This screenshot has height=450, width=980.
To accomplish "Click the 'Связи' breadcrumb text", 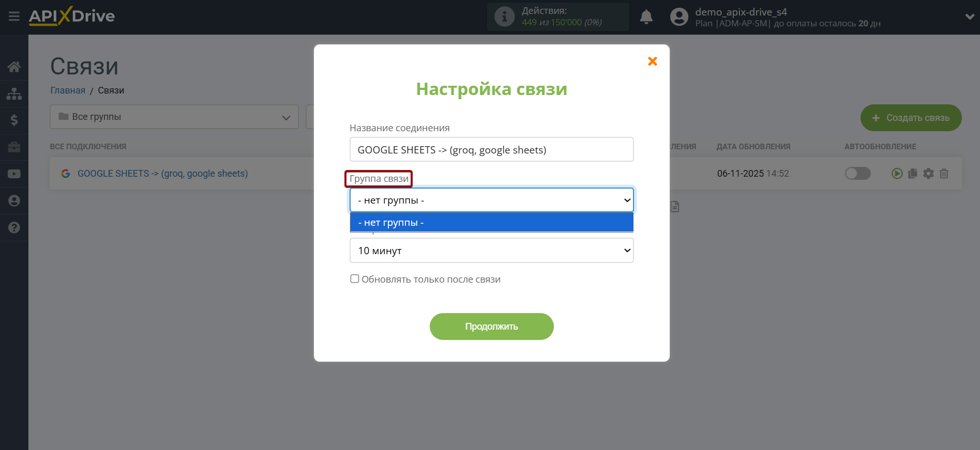I will coord(111,90).
